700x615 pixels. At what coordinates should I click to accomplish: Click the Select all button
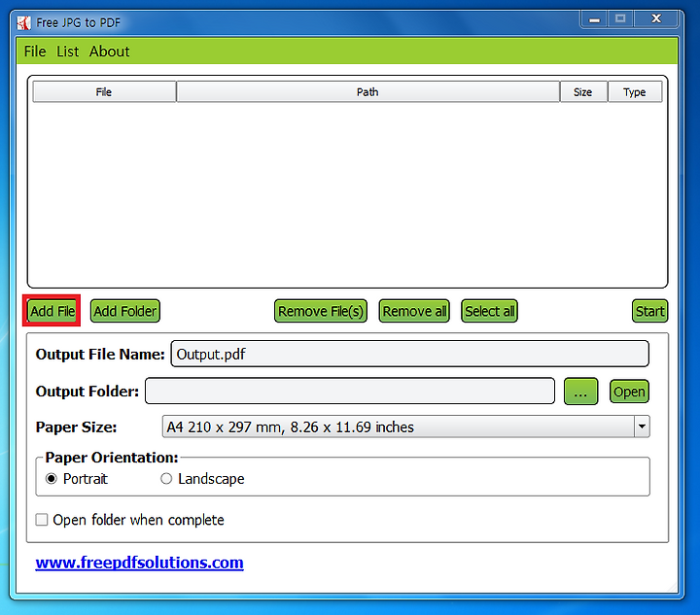tap(489, 311)
